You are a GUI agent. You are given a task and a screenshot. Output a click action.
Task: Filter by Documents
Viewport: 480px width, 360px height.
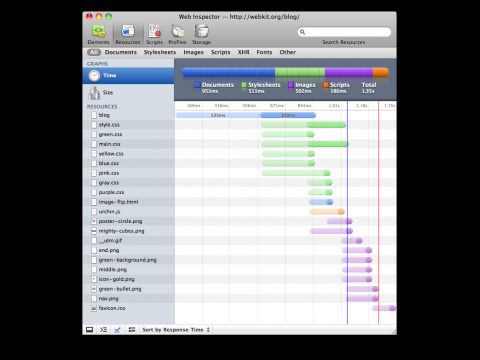pyautogui.click(x=121, y=52)
